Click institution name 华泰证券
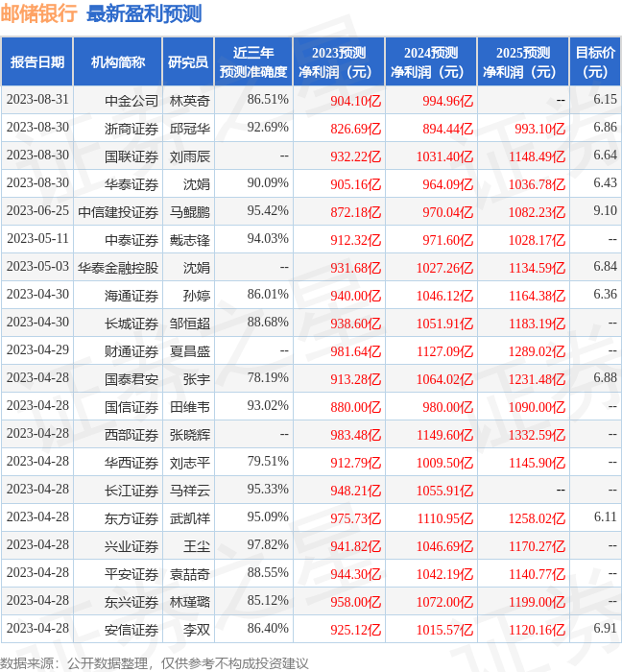 [x=132, y=184]
